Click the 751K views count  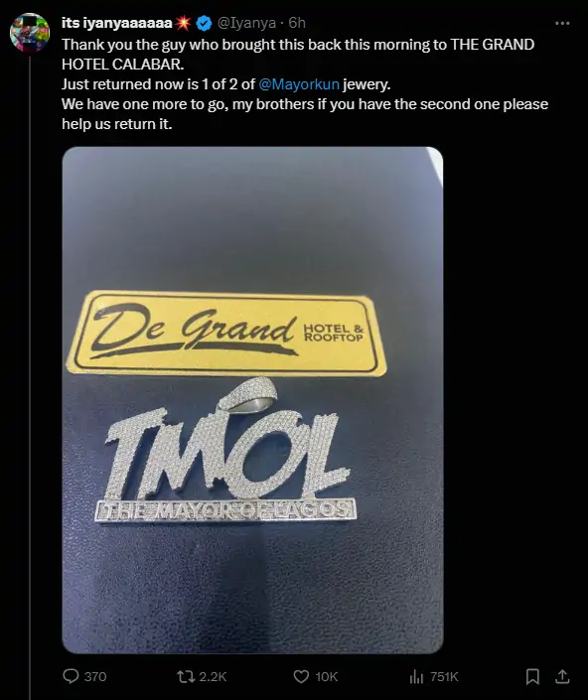[444, 677]
